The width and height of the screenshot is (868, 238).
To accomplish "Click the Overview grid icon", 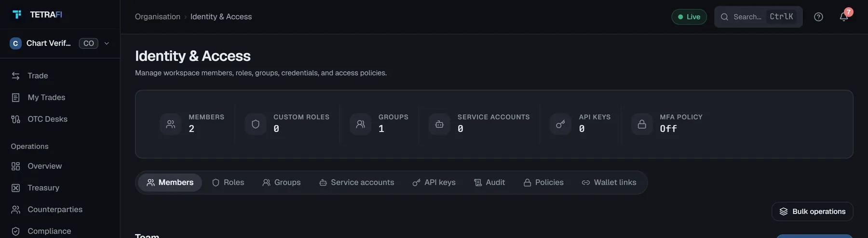I will [x=16, y=166].
